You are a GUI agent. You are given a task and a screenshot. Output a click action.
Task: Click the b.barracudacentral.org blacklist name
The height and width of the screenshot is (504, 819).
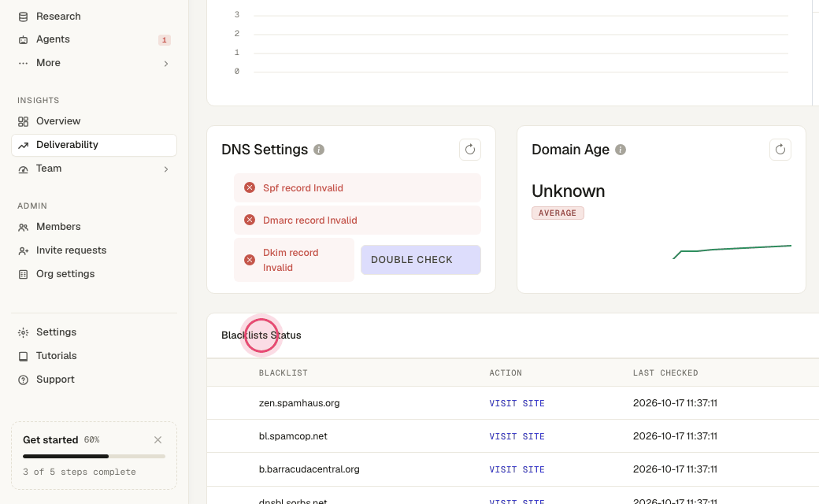click(x=309, y=469)
